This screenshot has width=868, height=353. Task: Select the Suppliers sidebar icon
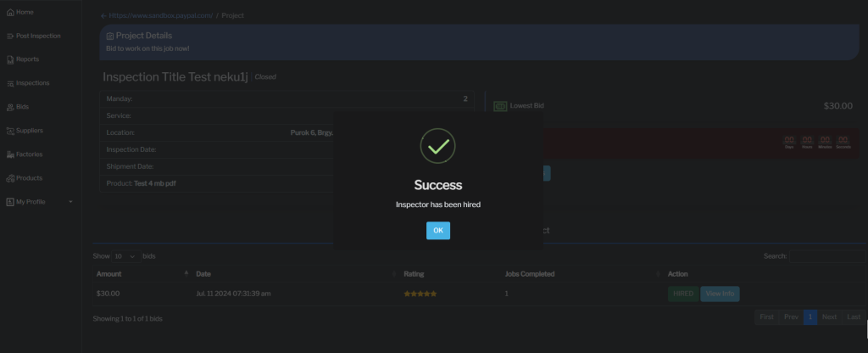10,131
